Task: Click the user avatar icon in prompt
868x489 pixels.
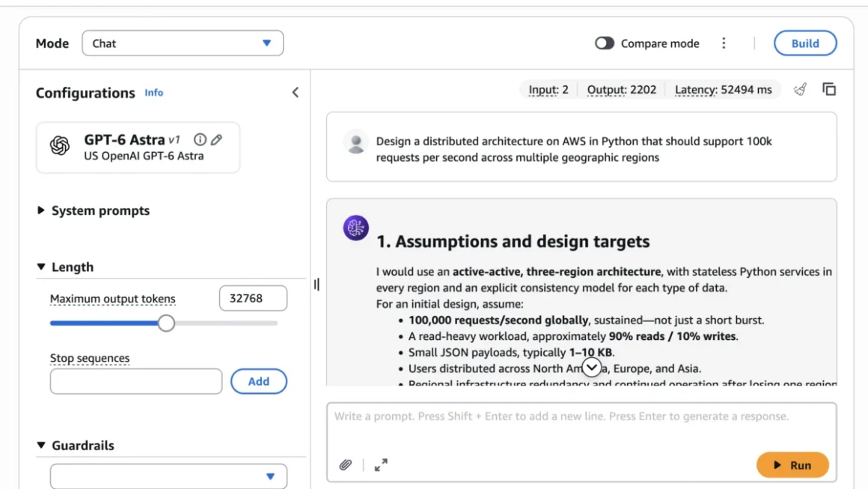Action: click(356, 142)
